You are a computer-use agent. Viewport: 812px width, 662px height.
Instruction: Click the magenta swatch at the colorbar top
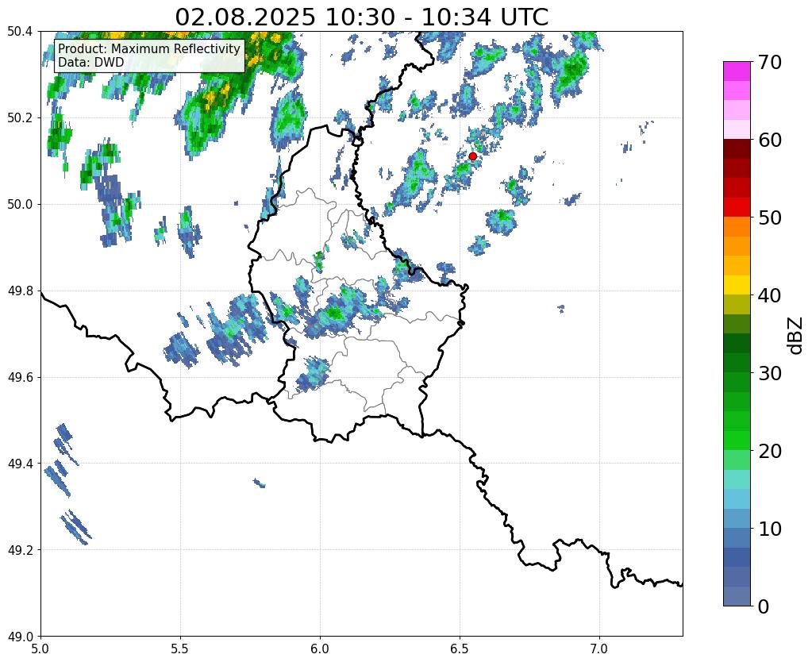(737, 71)
